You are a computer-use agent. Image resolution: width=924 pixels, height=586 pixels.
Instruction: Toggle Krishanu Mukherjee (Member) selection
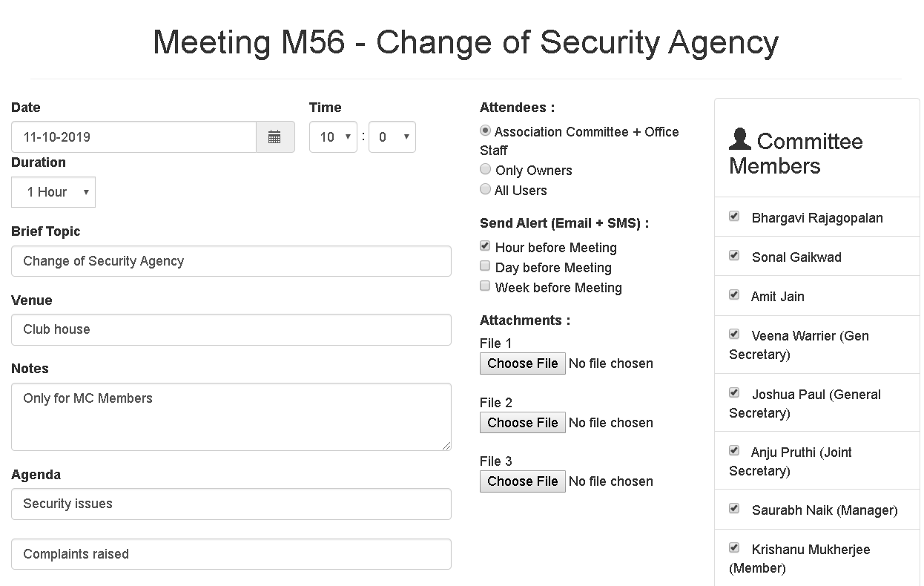733,547
